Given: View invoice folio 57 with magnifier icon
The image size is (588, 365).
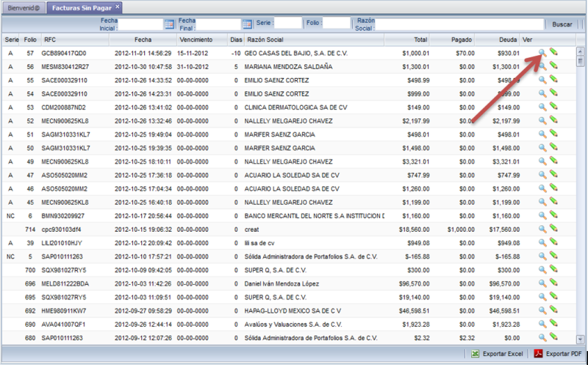Looking at the screenshot, I should (x=542, y=53).
